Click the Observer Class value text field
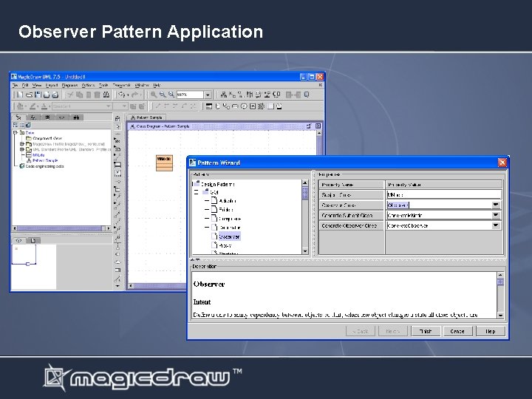 tap(439, 205)
